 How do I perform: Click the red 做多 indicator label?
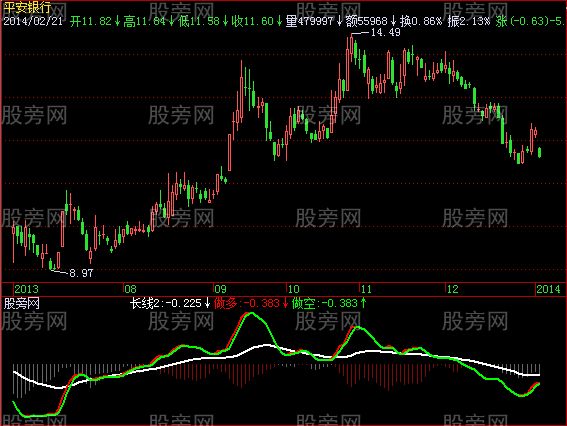point(251,303)
